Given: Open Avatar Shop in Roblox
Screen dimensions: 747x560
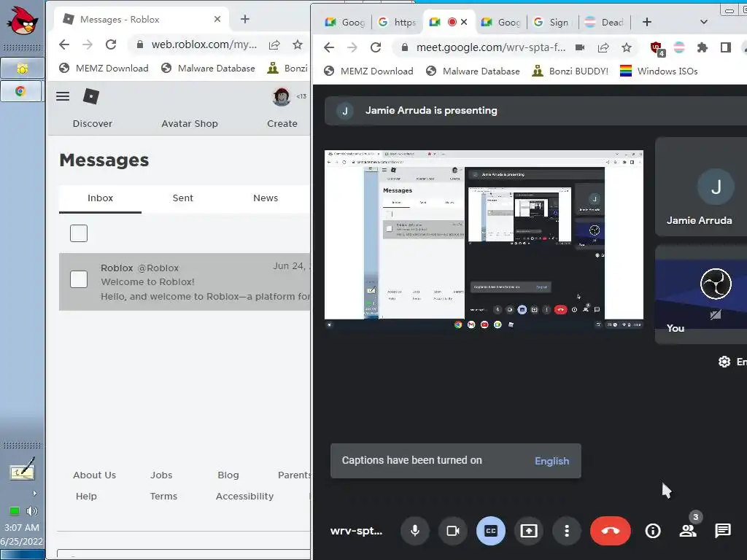Looking at the screenshot, I should (x=190, y=123).
